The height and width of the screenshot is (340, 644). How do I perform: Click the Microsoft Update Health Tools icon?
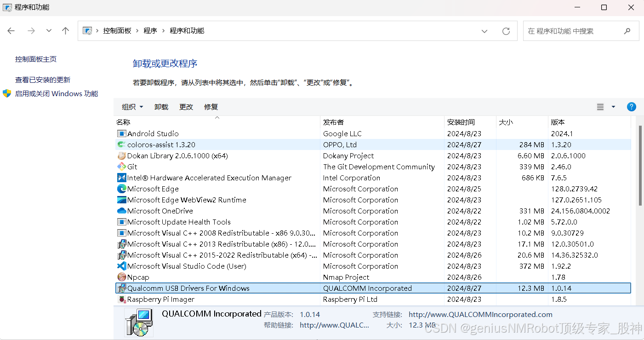[121, 222]
